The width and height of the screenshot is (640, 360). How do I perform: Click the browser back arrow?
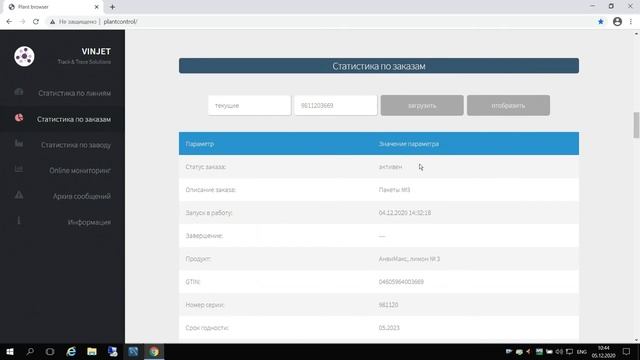(9, 22)
